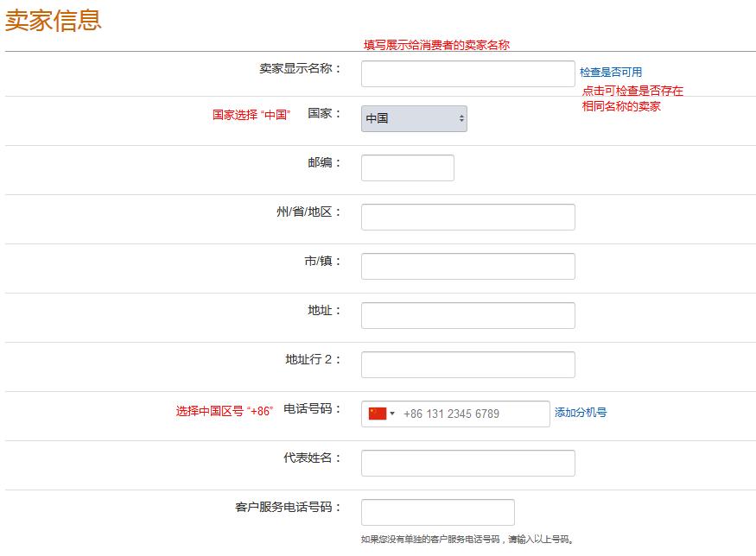This screenshot has height=556, width=756.
Task: Select the 州/省/地区 province field
Action: [x=467, y=216]
